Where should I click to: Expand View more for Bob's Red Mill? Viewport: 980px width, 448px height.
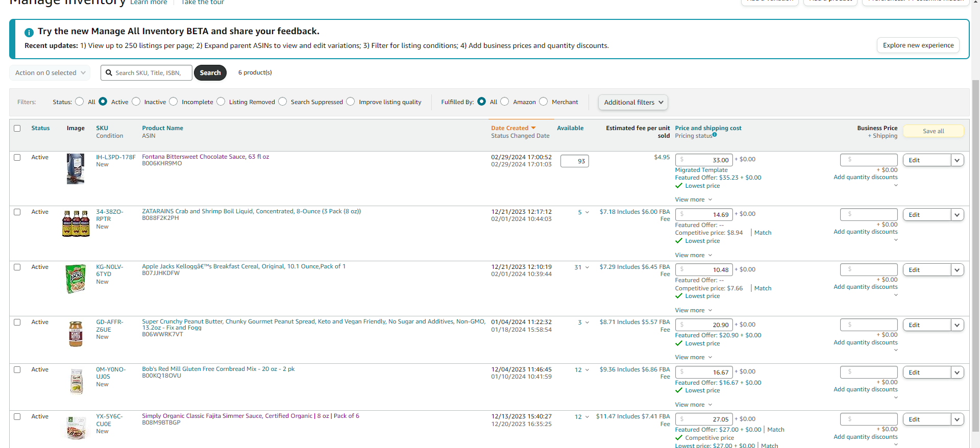coord(693,405)
